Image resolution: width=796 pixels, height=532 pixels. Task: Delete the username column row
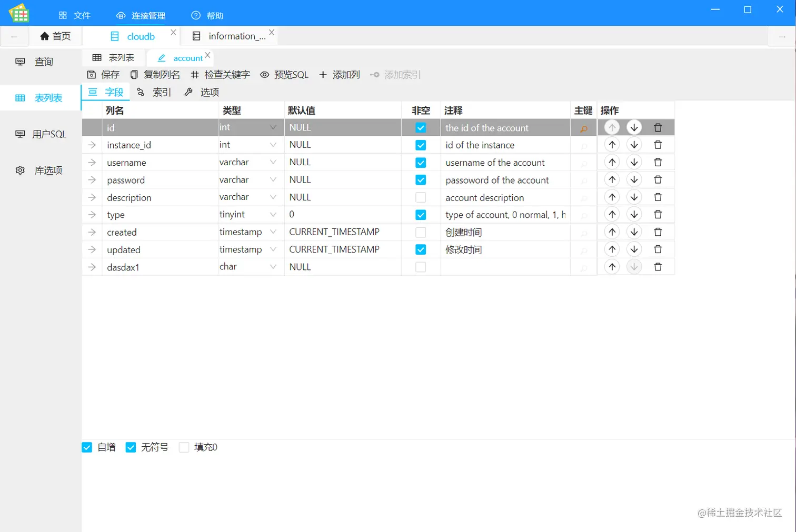658,162
